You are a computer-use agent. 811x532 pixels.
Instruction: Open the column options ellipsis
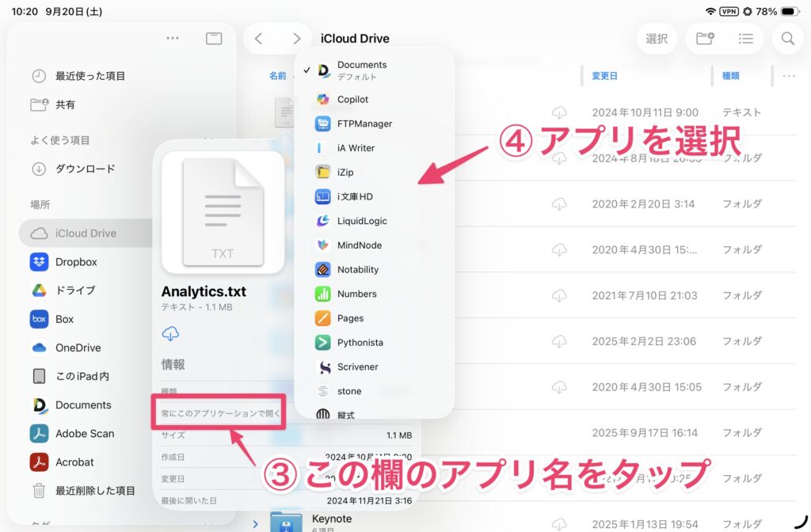click(x=789, y=76)
